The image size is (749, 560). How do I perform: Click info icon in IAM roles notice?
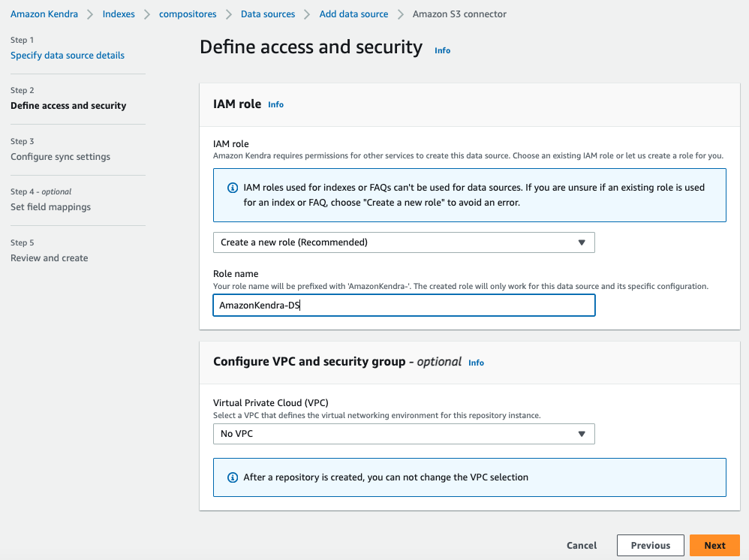point(233,188)
